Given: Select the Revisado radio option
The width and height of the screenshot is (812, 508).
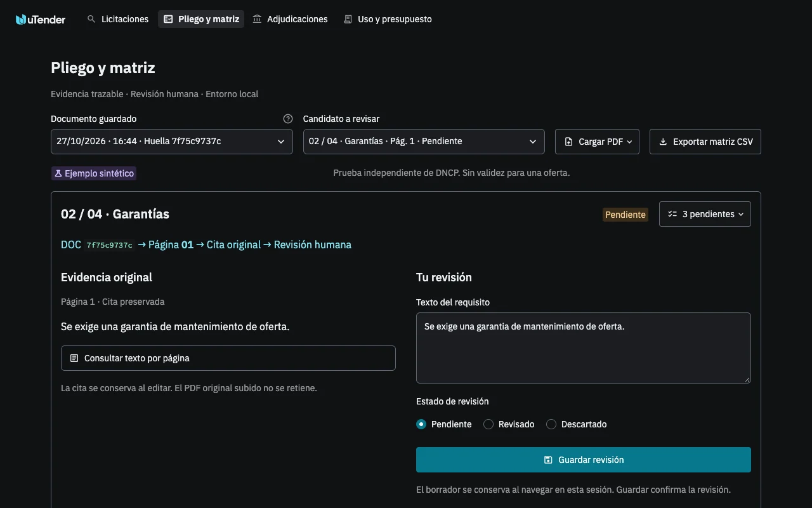Looking at the screenshot, I should tap(488, 424).
